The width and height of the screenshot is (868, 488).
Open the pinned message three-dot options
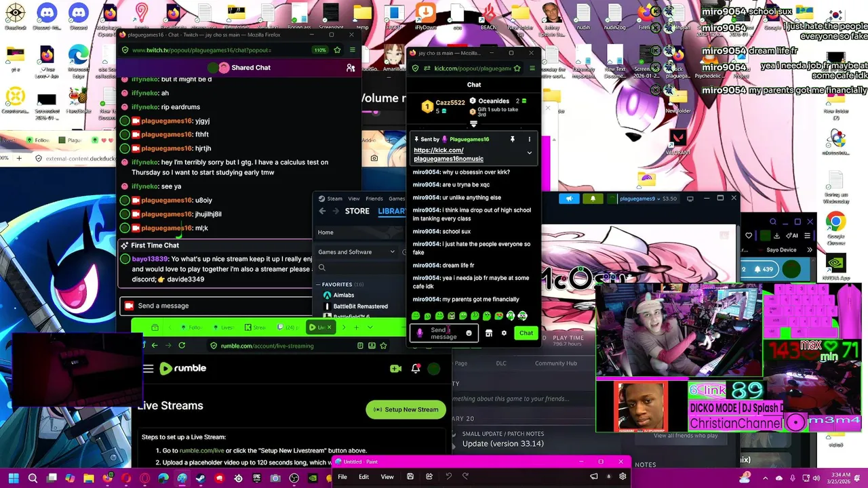click(x=530, y=139)
